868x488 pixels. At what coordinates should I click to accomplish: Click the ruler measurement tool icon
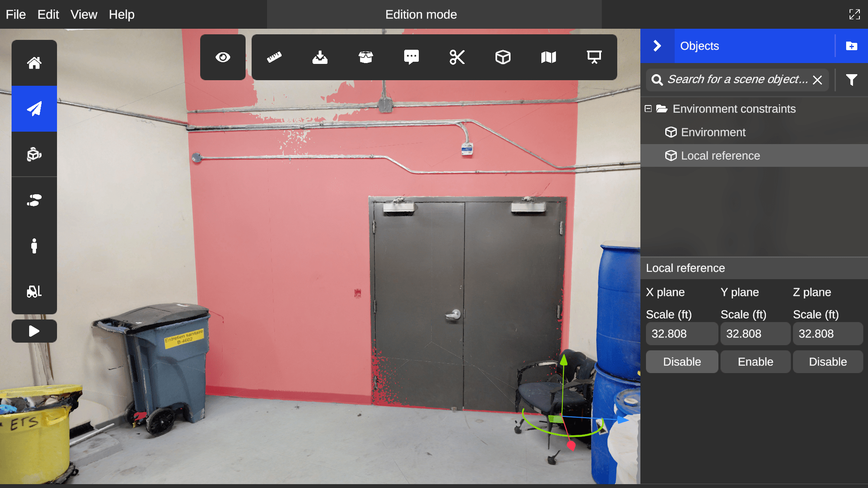click(274, 57)
